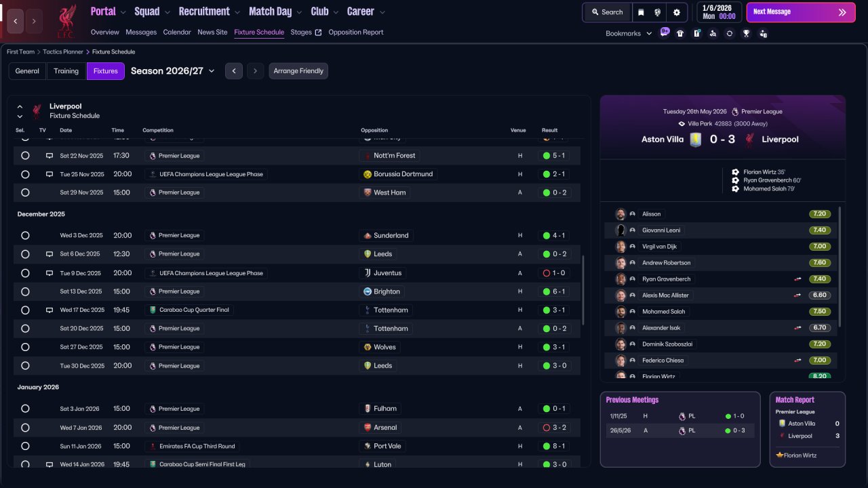Click Alexis Mac Allister's 6.60 rating badge
Image resolution: width=868 pixels, height=488 pixels.
(820, 296)
